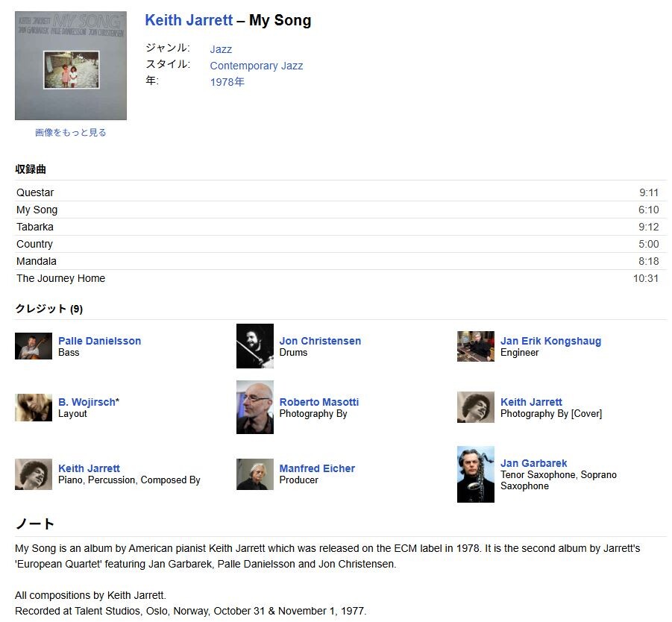Click Roberto Masotti's photo thumbnail
The image size is (672, 622).
255,407
